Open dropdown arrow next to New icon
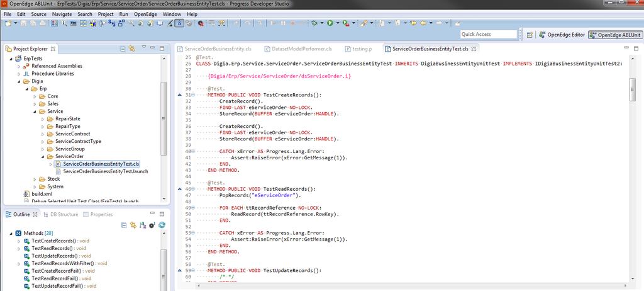The height and width of the screenshot is (291, 644). [16, 23]
